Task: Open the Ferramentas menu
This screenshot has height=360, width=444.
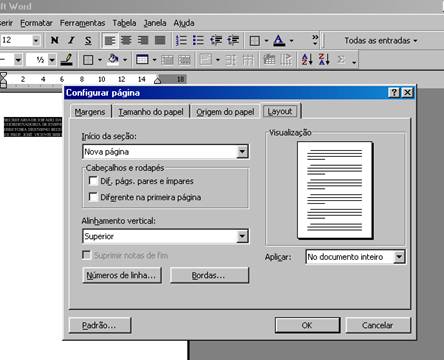Action: (82, 23)
